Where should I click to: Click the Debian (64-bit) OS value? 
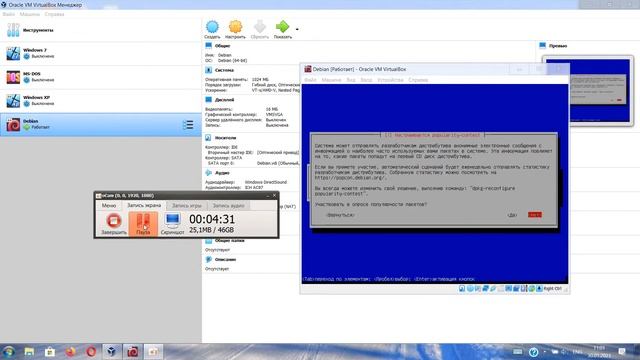click(232, 60)
